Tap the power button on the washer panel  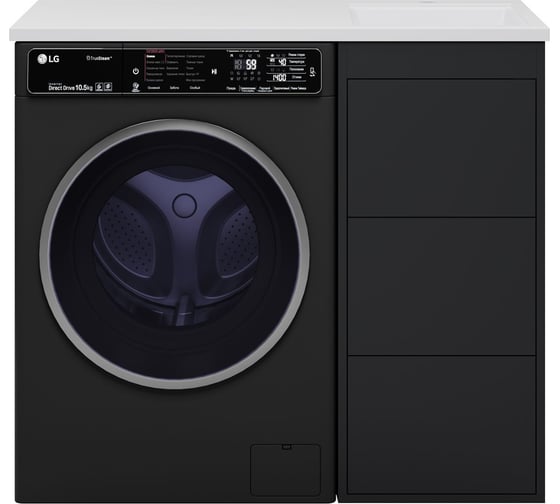coord(136,71)
